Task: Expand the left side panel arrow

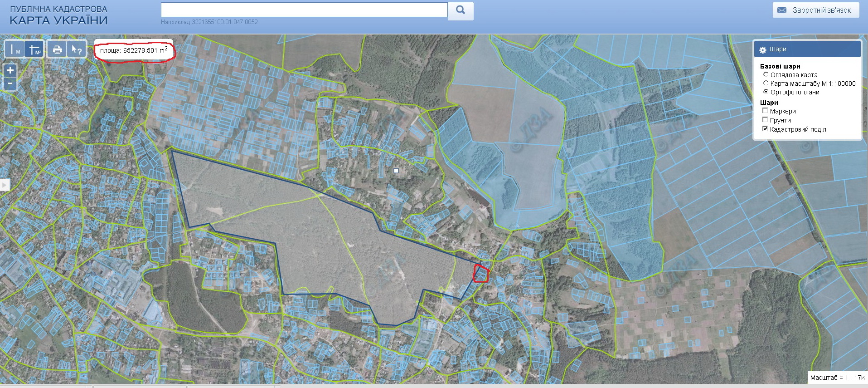Action: [x=5, y=185]
